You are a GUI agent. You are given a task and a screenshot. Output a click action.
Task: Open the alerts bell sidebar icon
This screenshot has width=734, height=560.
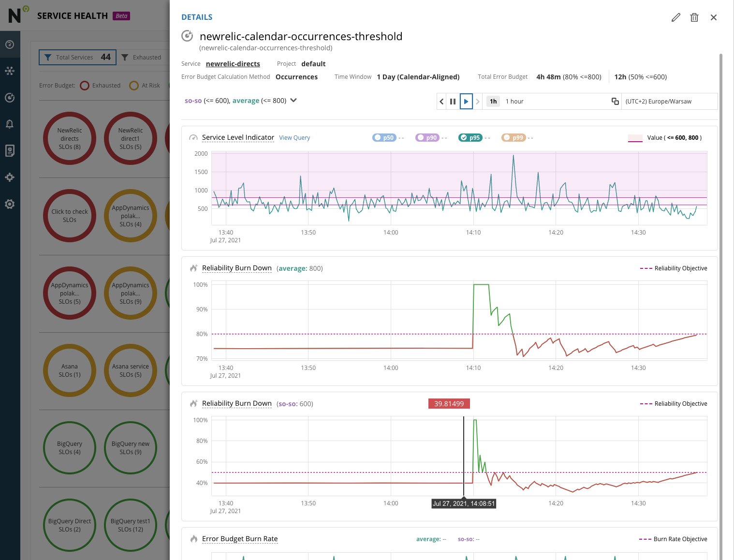(10, 124)
